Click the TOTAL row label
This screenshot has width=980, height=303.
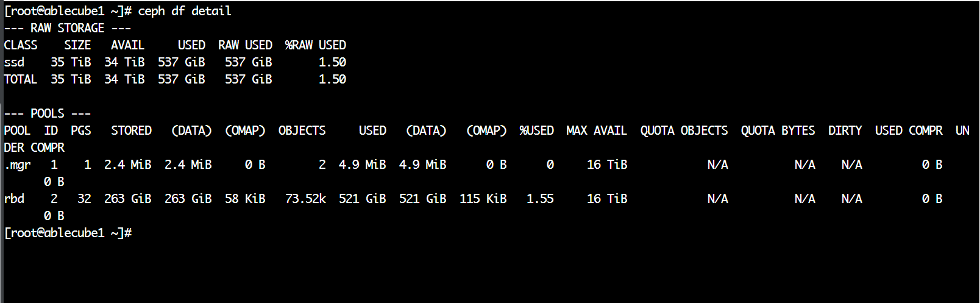21,79
